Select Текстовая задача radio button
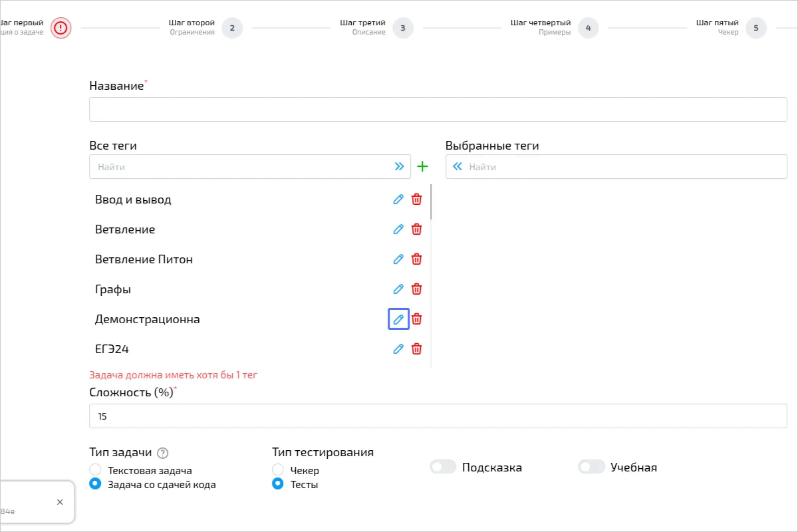798x532 pixels. click(x=95, y=470)
